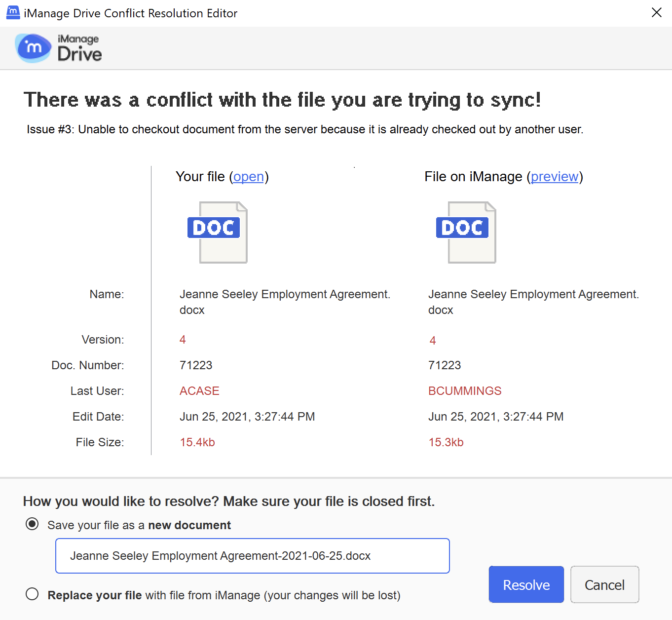Screen dimensions: 672x620
Task: Click file size 15.4kb
Action: 197,442
